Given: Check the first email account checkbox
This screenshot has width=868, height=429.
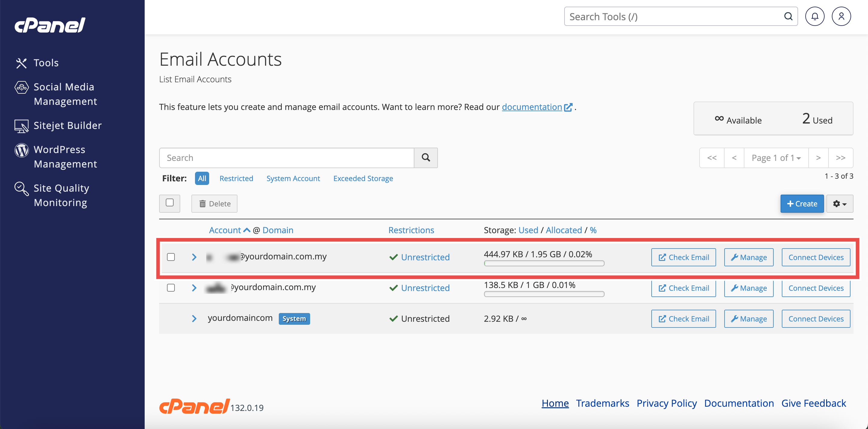Looking at the screenshot, I should click(171, 257).
